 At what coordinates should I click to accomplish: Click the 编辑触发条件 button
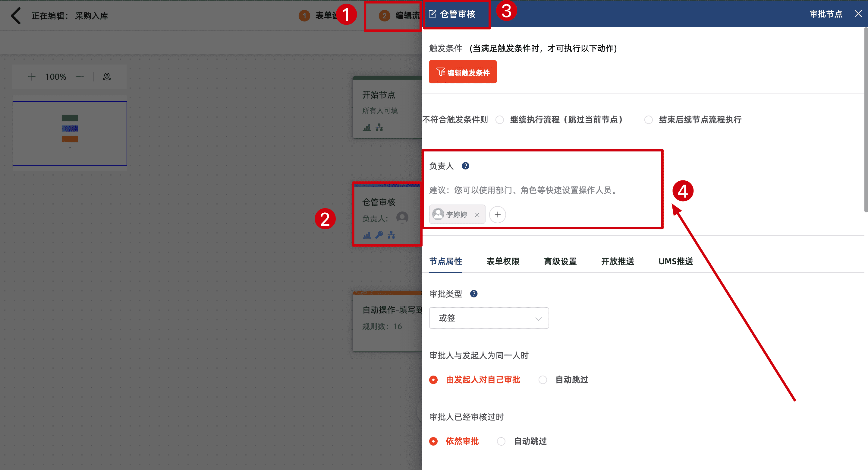pos(463,72)
